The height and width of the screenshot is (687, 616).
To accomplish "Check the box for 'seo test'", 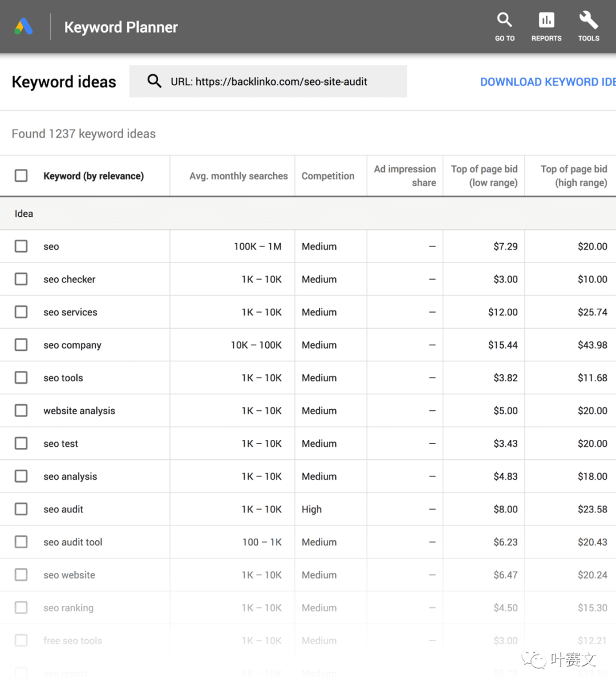I will pyautogui.click(x=21, y=443).
